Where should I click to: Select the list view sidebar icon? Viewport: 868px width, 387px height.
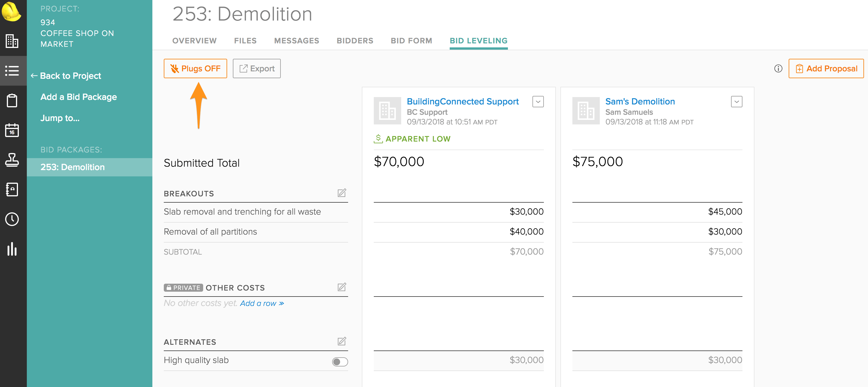[x=12, y=71]
